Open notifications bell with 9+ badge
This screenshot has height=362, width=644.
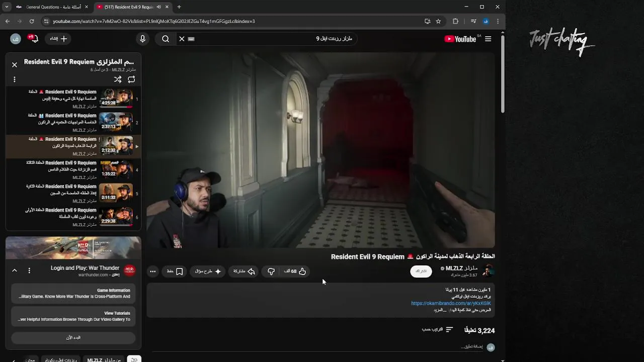click(x=33, y=39)
